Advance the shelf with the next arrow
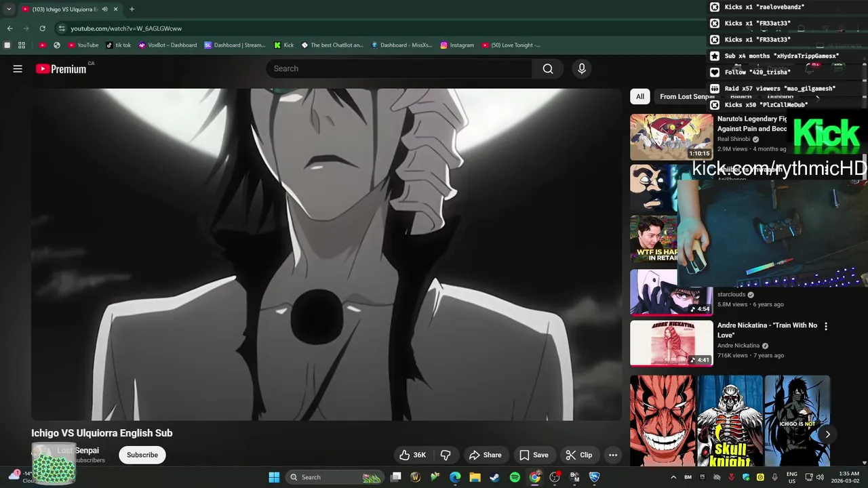The image size is (868, 488). point(827,434)
